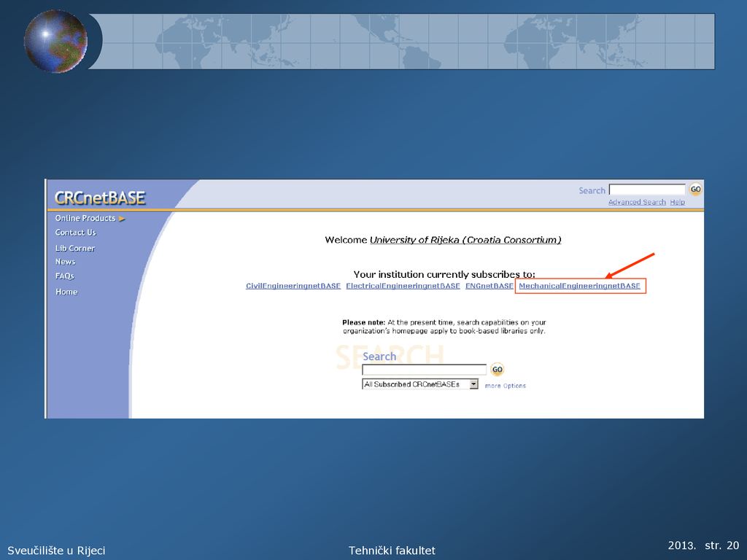Focus the main Search text box

tap(424, 370)
